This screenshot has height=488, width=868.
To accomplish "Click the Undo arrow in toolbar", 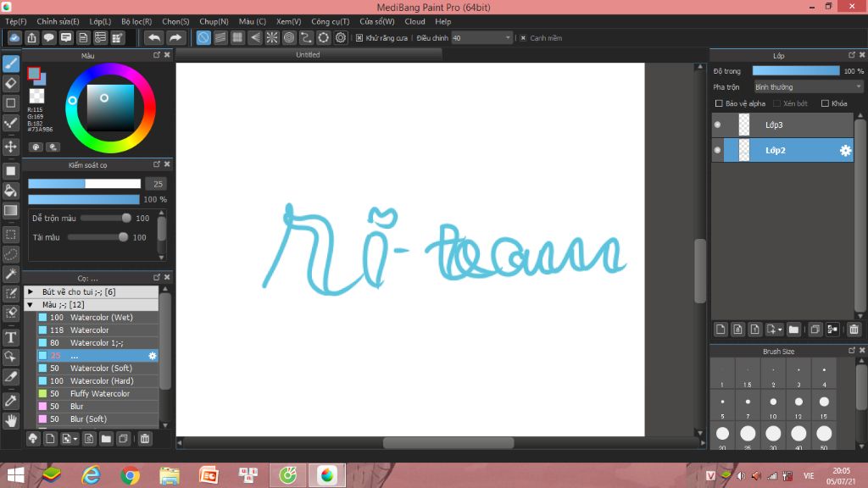I will point(154,37).
